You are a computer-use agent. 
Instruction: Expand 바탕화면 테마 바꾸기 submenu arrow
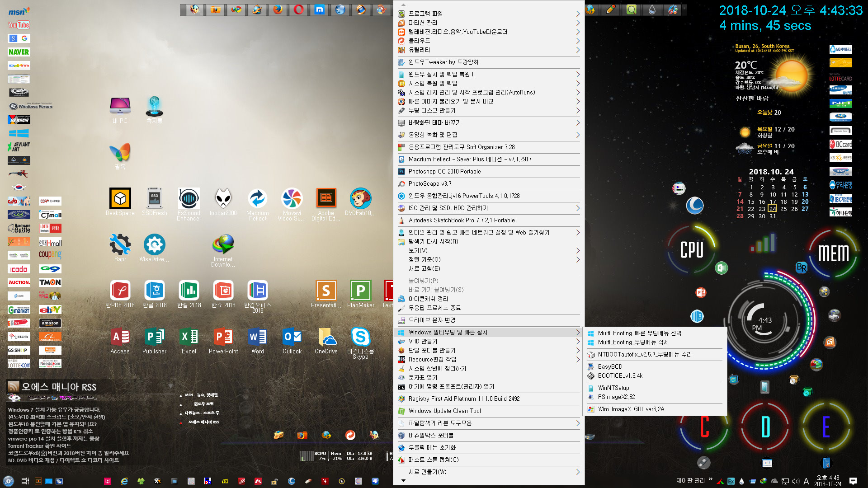pyautogui.click(x=578, y=122)
